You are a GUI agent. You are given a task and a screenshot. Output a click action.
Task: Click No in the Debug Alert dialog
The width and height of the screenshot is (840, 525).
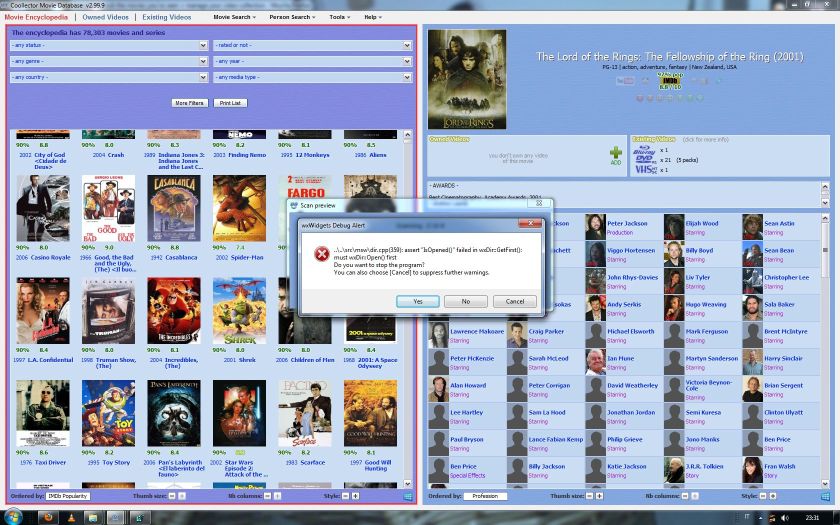pyautogui.click(x=466, y=302)
